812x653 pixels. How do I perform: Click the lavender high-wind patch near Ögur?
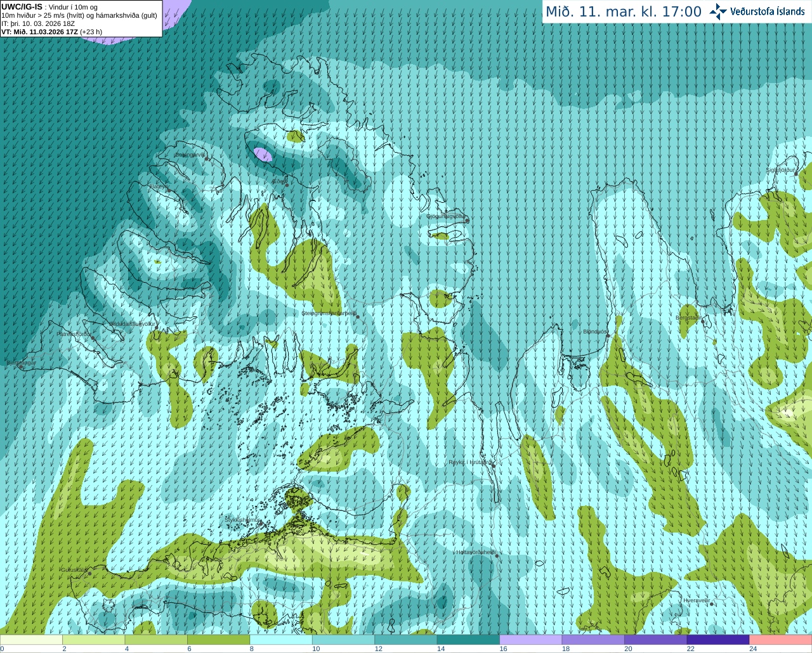(263, 155)
